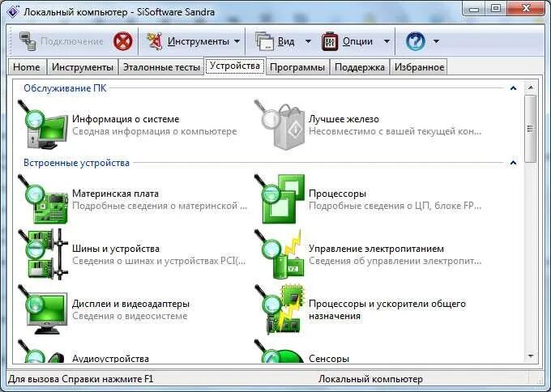Select the Устройства tab
551x392 pixels.
click(x=235, y=66)
